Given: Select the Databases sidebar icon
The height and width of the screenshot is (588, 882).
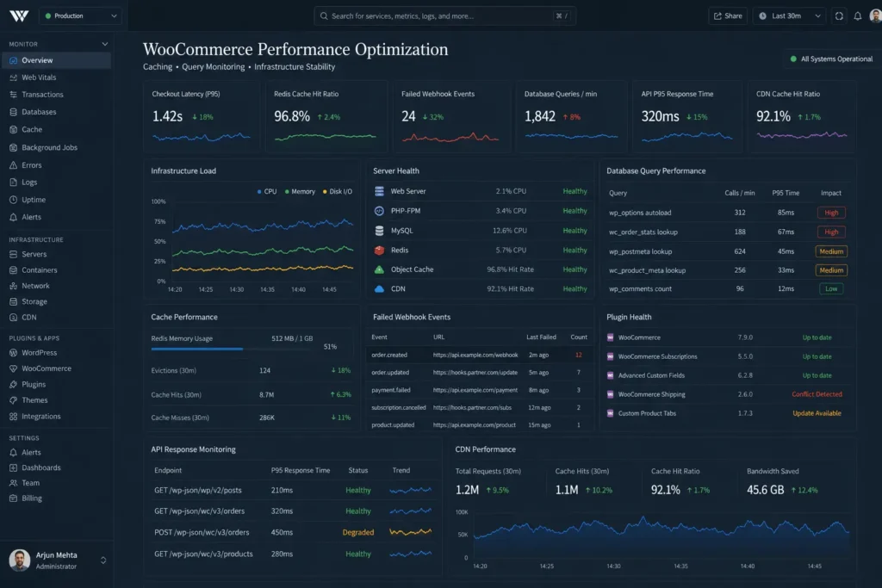Looking at the screenshot, I should 13,112.
